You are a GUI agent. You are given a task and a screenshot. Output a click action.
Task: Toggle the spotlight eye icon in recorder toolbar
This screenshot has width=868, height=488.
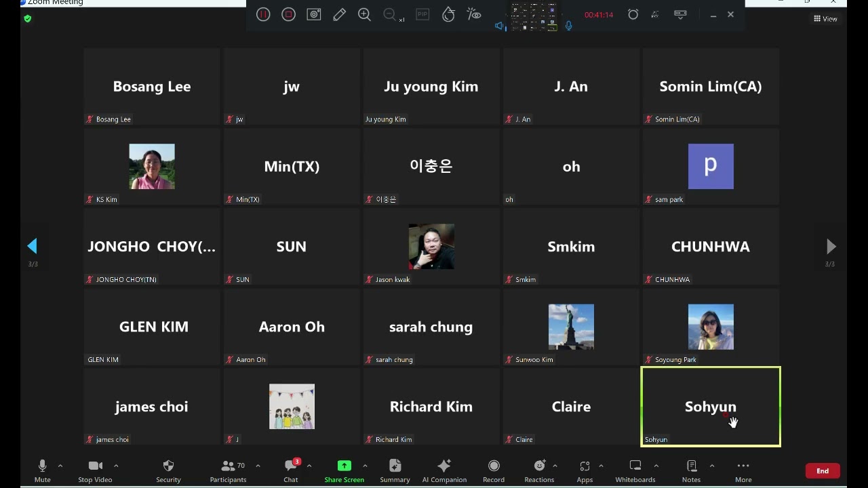(x=474, y=14)
